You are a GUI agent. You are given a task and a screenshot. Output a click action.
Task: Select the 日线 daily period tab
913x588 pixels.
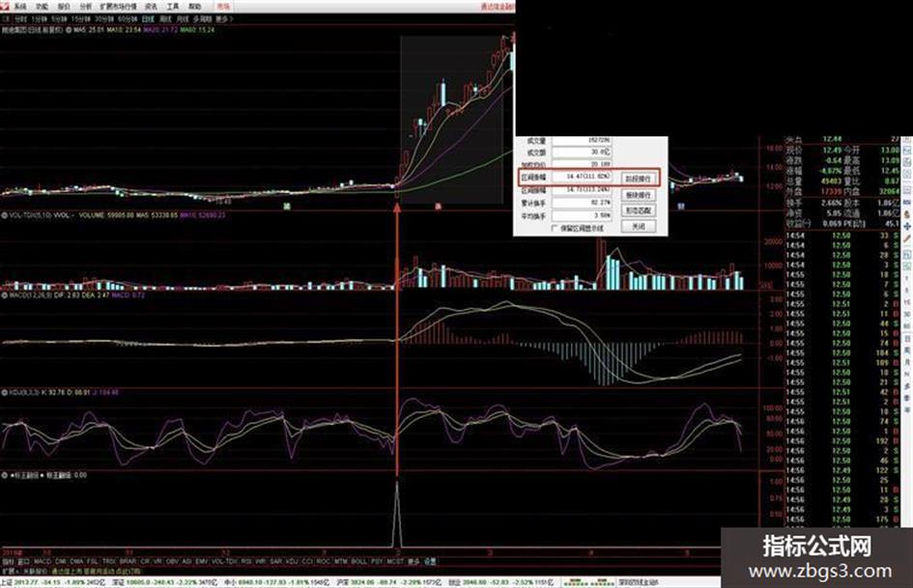click(x=149, y=18)
